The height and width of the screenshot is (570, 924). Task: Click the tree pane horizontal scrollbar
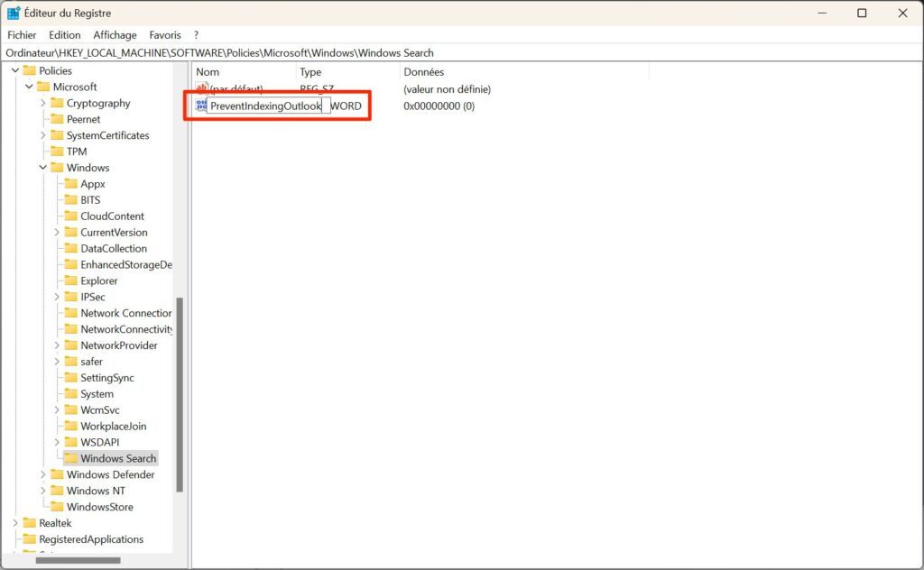coord(78,560)
